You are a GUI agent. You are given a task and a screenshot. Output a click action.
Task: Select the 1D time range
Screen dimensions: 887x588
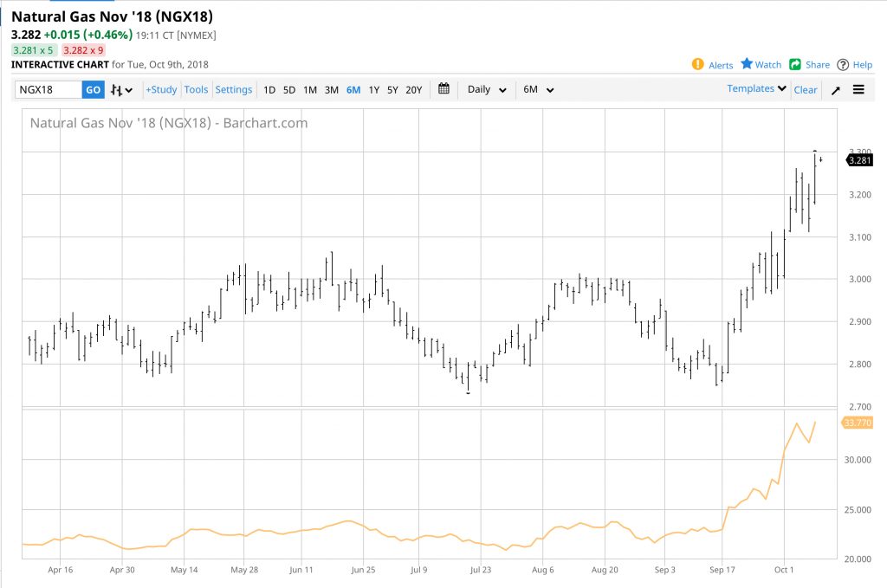pyautogui.click(x=269, y=90)
